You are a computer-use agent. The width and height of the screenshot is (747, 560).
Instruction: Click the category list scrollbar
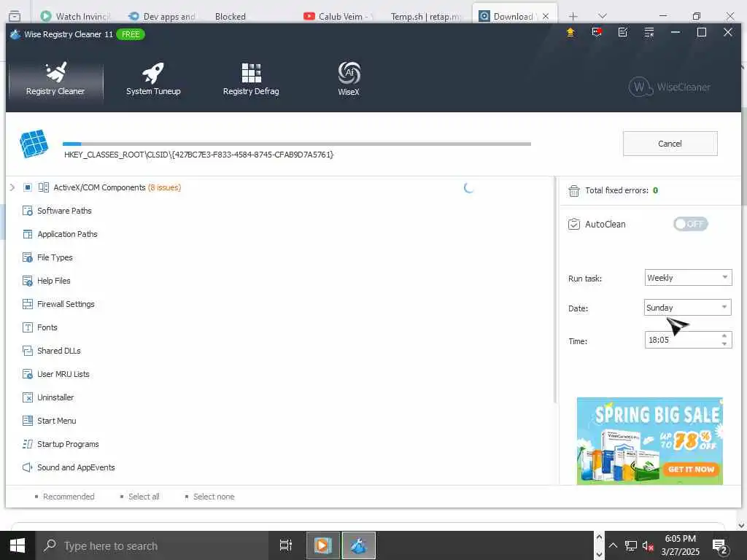click(555, 290)
